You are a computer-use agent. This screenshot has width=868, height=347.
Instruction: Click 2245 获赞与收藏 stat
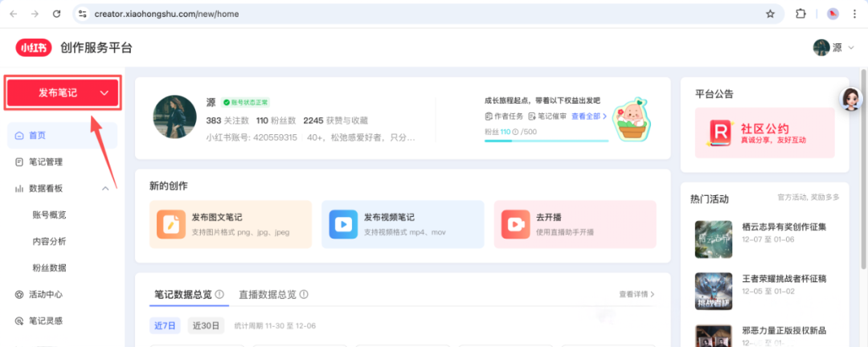coord(335,120)
